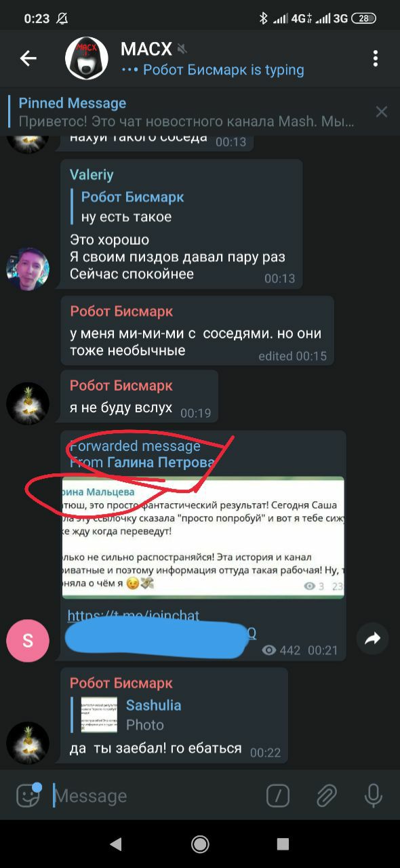Open the t.me joinchat link
Screen dimensions: 400x868
pyautogui.click(x=161, y=624)
